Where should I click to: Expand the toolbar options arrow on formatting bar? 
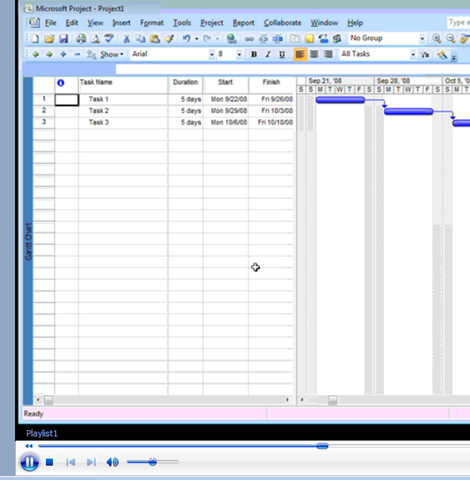[454, 58]
